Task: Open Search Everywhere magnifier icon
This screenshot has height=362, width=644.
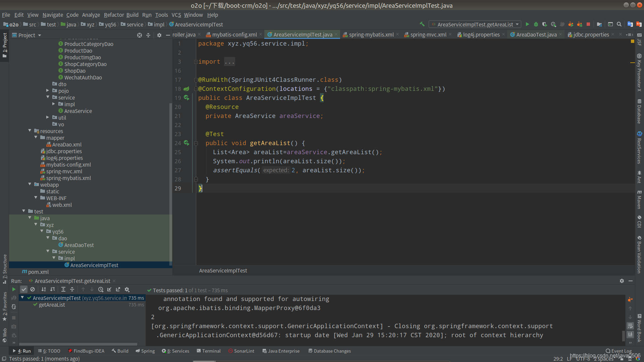Action: (619, 24)
